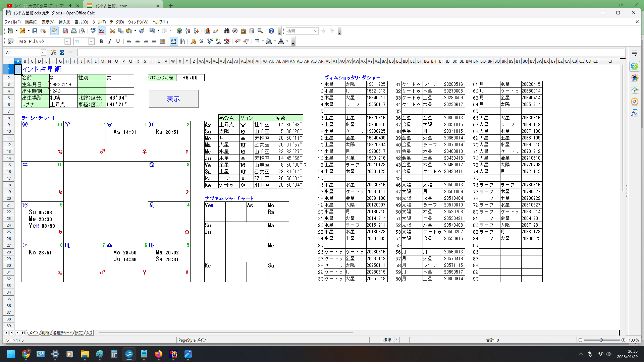Toggle AutoSpellcheck button
This screenshot has height=362, width=644.
[102, 31]
